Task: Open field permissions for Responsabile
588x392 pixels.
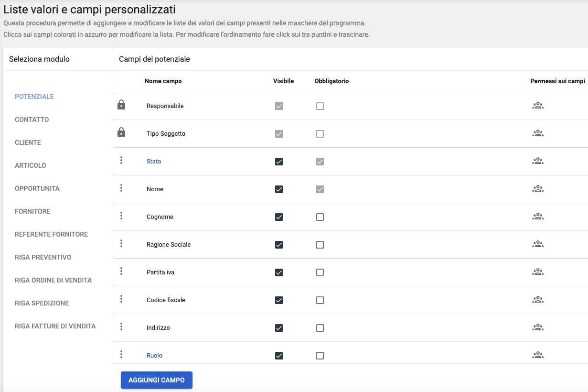Action: tap(538, 106)
